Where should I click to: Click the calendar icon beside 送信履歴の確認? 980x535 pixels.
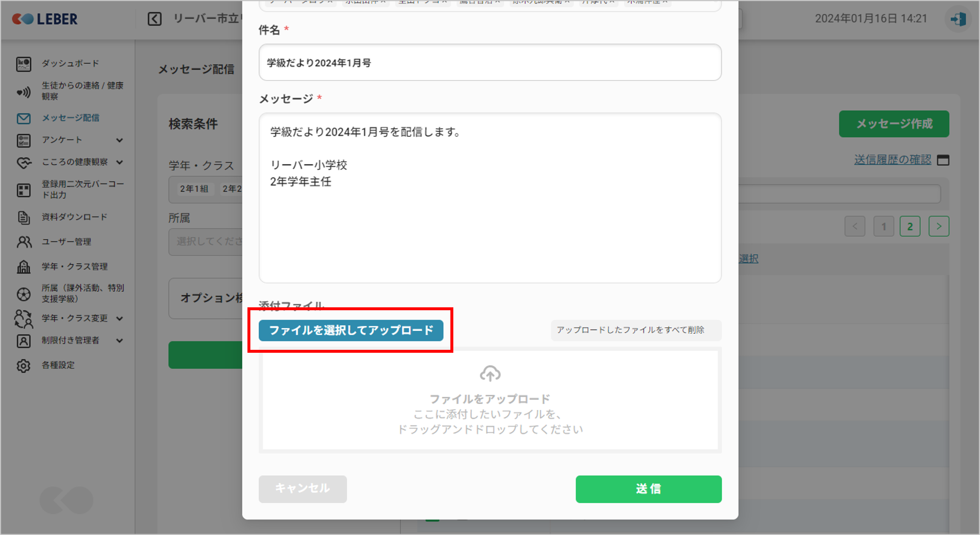pyautogui.click(x=943, y=160)
